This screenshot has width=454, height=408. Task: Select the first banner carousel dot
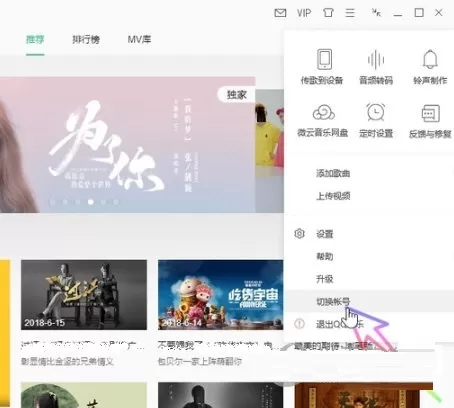[x=52, y=202]
